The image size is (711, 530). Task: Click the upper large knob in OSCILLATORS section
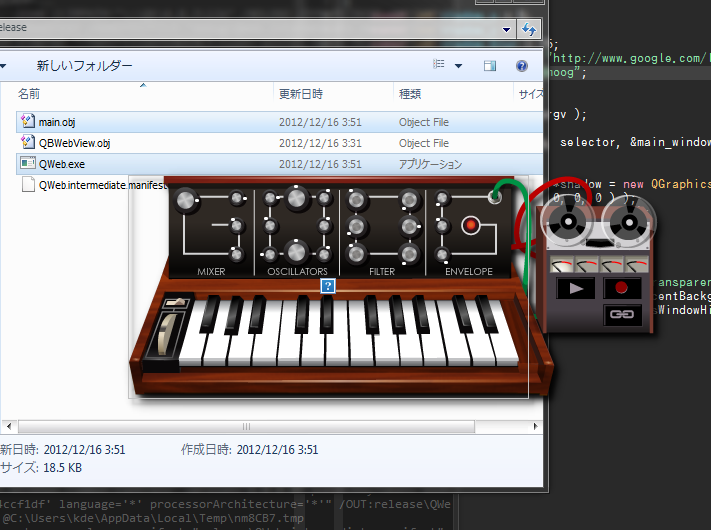pos(297,198)
